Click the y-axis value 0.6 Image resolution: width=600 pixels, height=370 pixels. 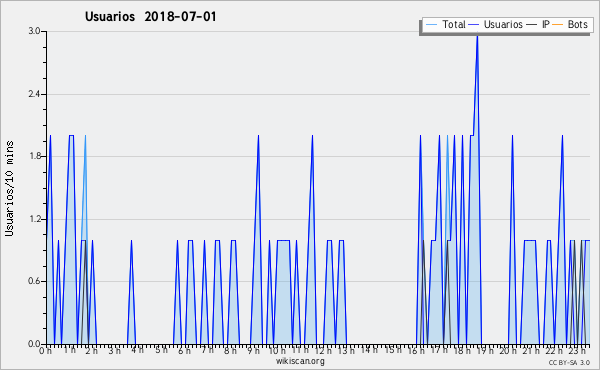[x=34, y=281]
